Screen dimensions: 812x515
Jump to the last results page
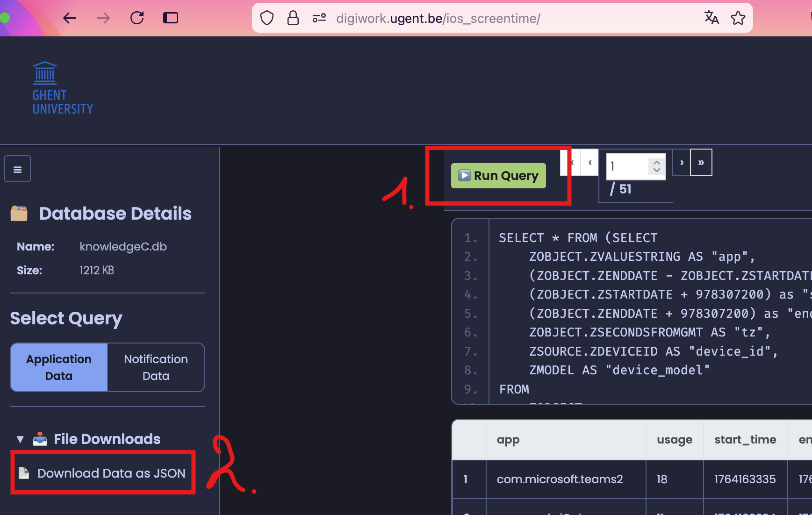[701, 163]
